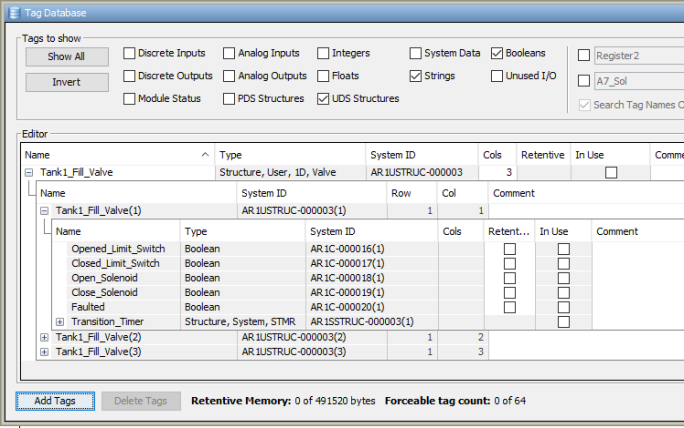The image size is (684, 428).
Task: Click the Show All button
Action: [67, 57]
